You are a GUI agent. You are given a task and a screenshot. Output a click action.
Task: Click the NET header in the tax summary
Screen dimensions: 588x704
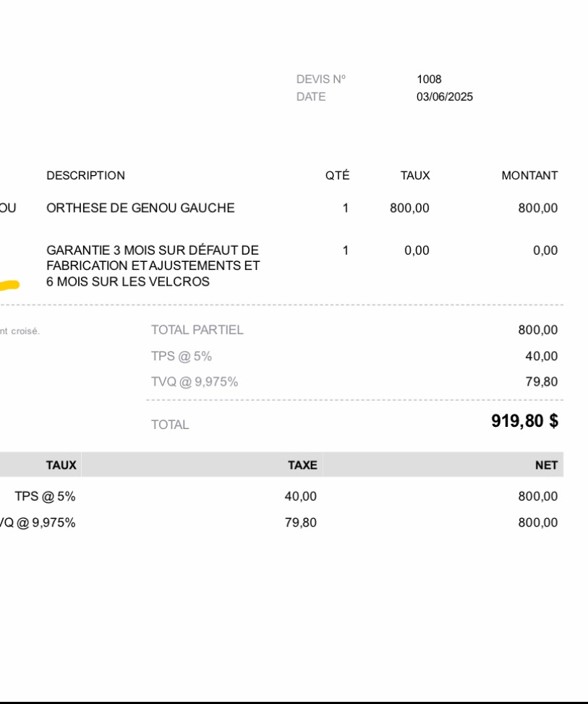coord(546,465)
